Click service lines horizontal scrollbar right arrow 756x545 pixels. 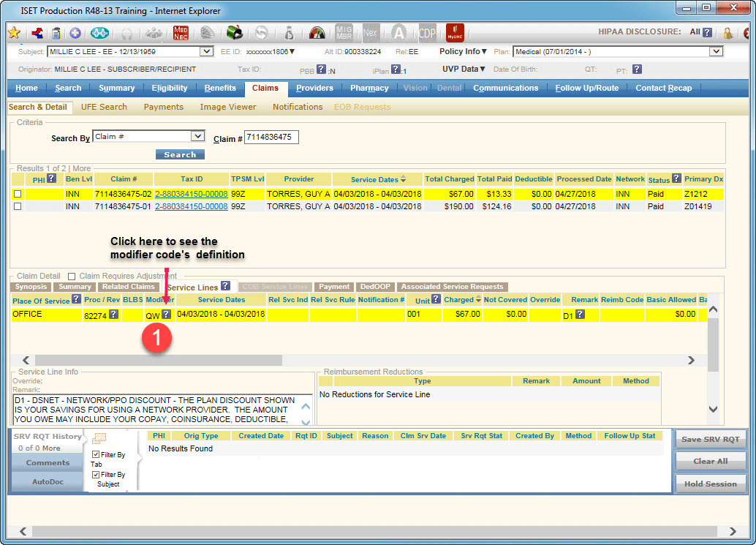pyautogui.click(x=691, y=360)
